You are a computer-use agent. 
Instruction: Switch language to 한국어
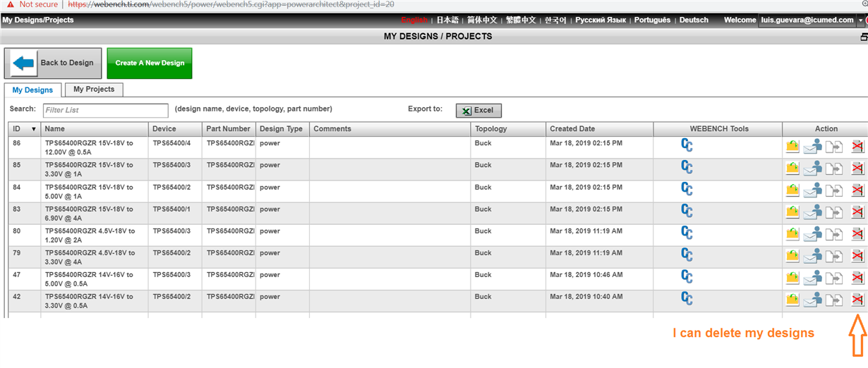(x=555, y=20)
